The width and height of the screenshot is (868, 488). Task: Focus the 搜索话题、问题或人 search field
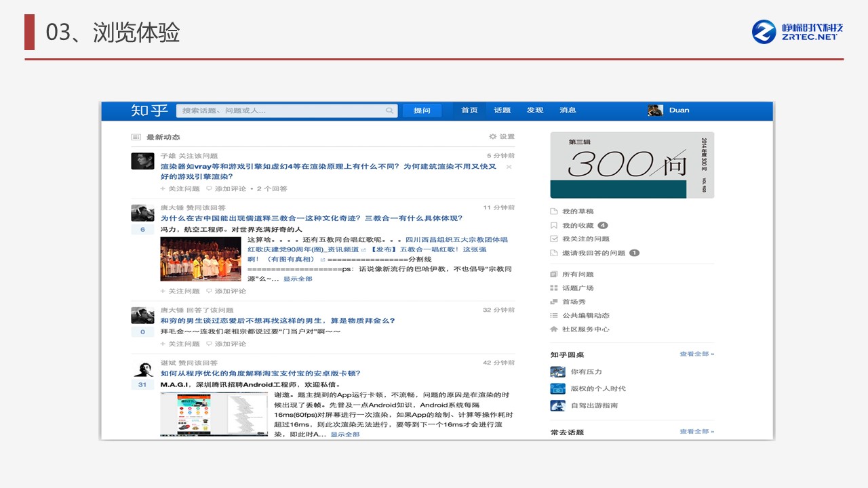pos(281,110)
